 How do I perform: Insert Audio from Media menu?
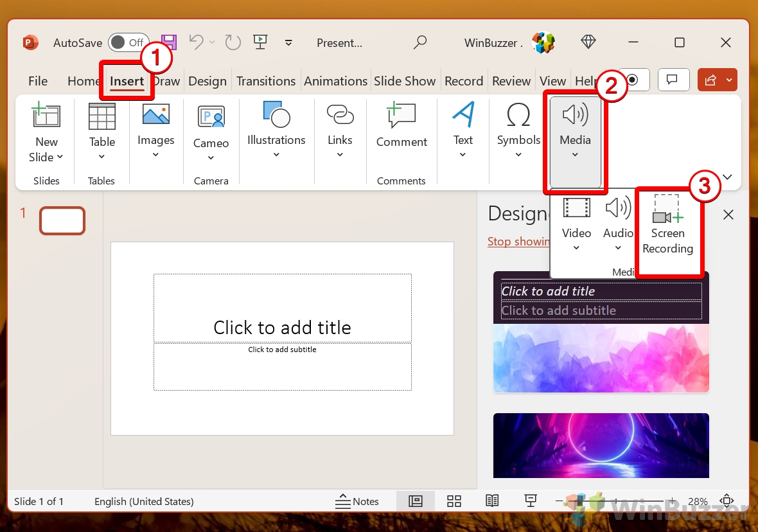point(618,224)
